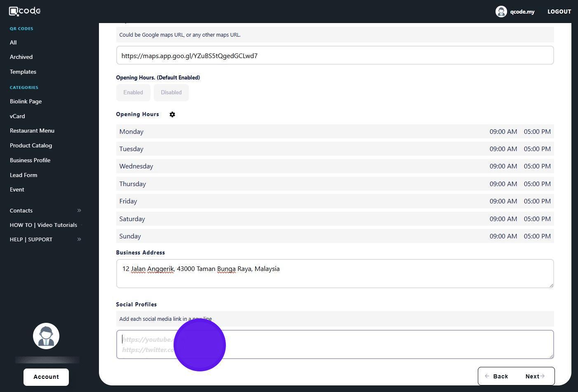This screenshot has height=392, width=578.
Task: Edit Tuesday closing time 05:00 PM
Action: tap(537, 149)
